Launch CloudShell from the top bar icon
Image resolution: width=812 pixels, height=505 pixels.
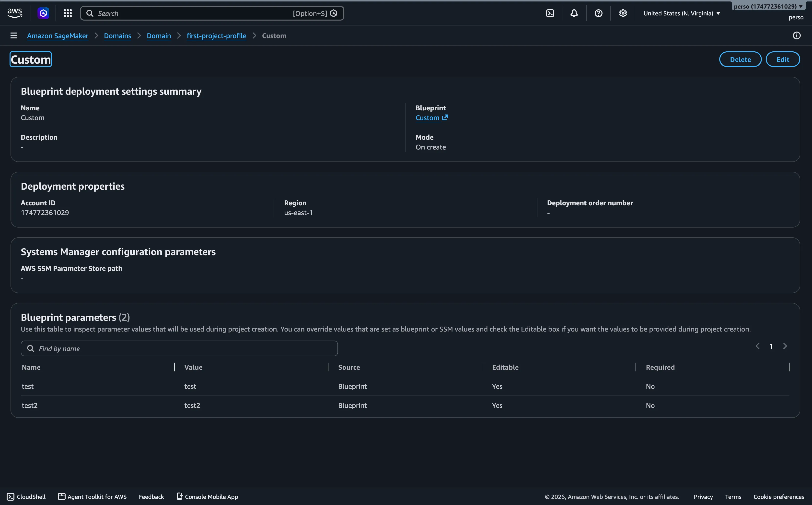550,13
